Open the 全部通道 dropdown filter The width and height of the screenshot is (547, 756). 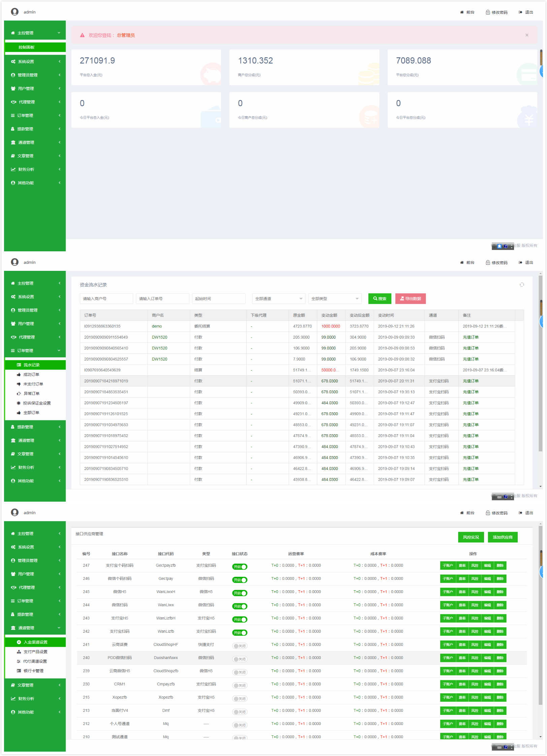tap(279, 298)
